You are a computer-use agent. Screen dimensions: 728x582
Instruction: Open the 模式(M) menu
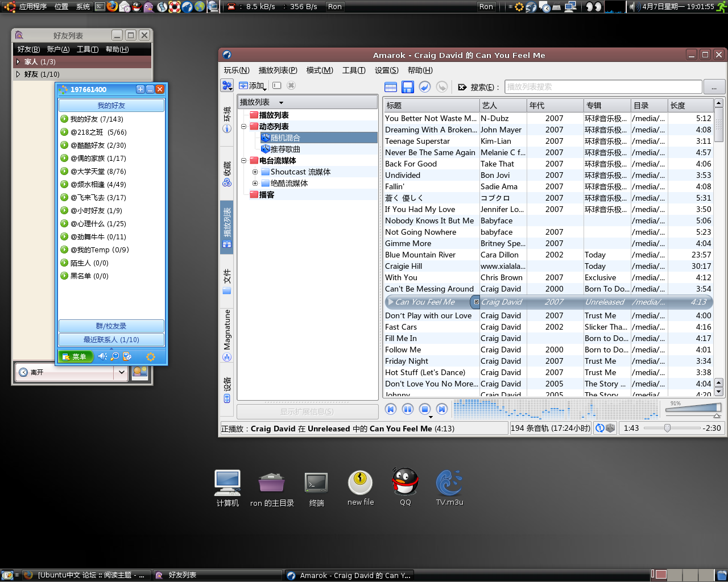[x=320, y=70]
